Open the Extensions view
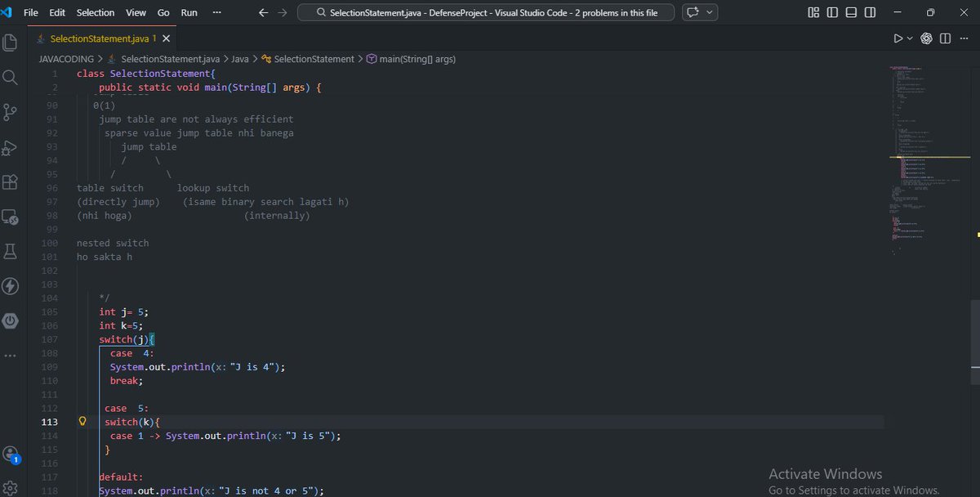Viewport: 980px width, 497px height. pos(11,181)
